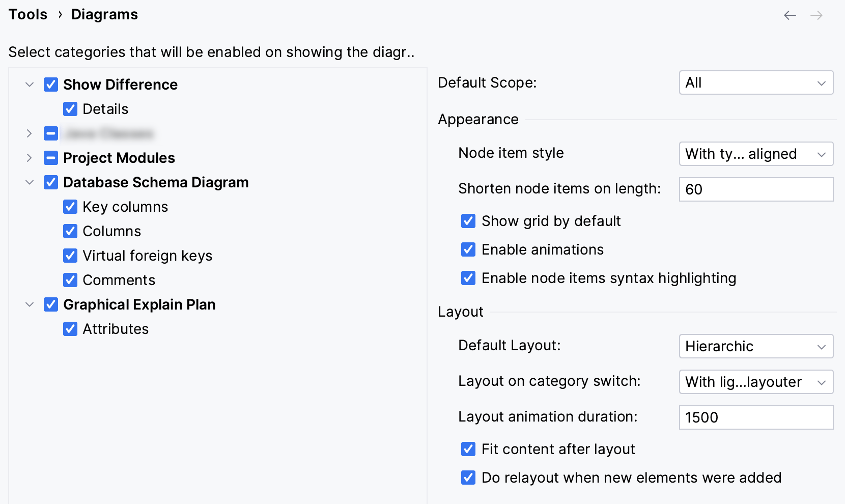Enable the Project Modules checkbox fully
Viewport: 845px width, 504px height.
[x=50, y=158]
